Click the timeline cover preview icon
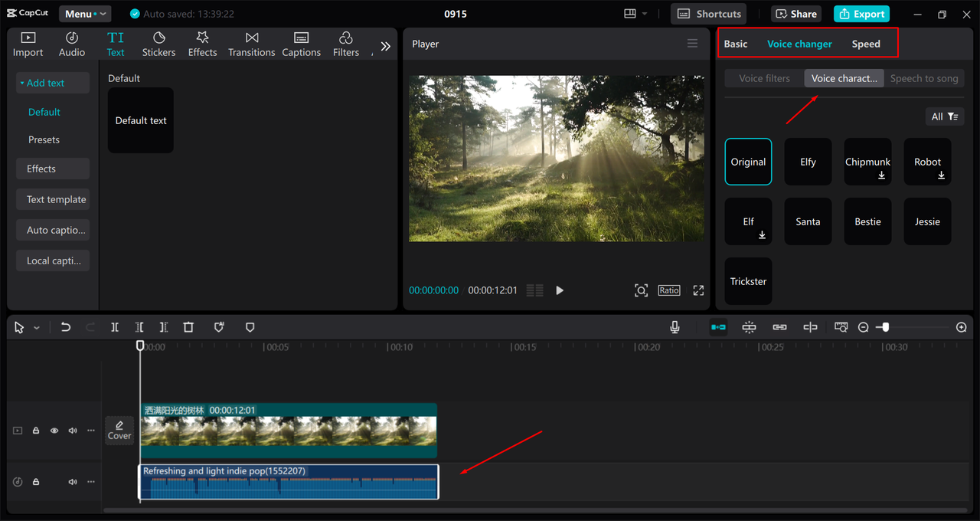The image size is (980, 521). tap(841, 327)
